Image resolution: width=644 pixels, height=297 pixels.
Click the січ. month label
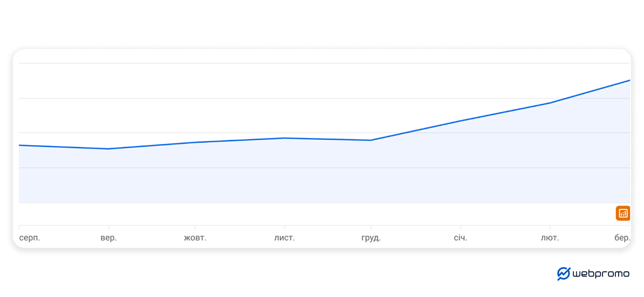[461, 238]
